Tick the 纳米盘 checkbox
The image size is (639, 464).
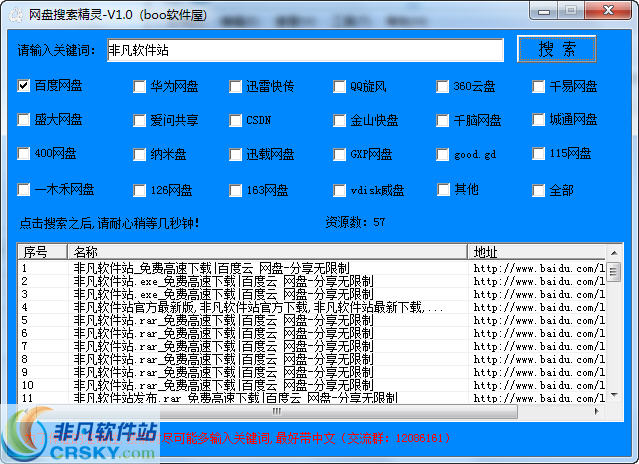[x=139, y=154]
